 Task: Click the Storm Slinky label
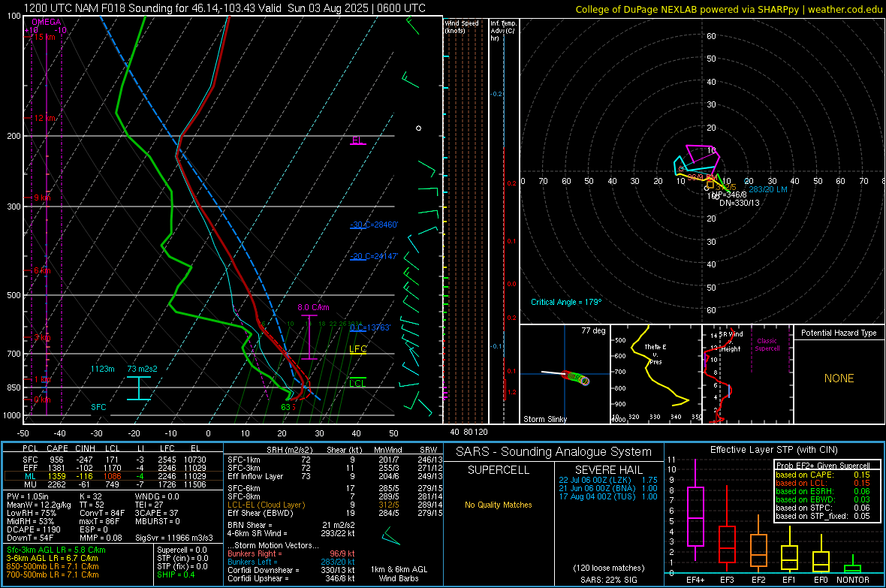tap(544, 419)
